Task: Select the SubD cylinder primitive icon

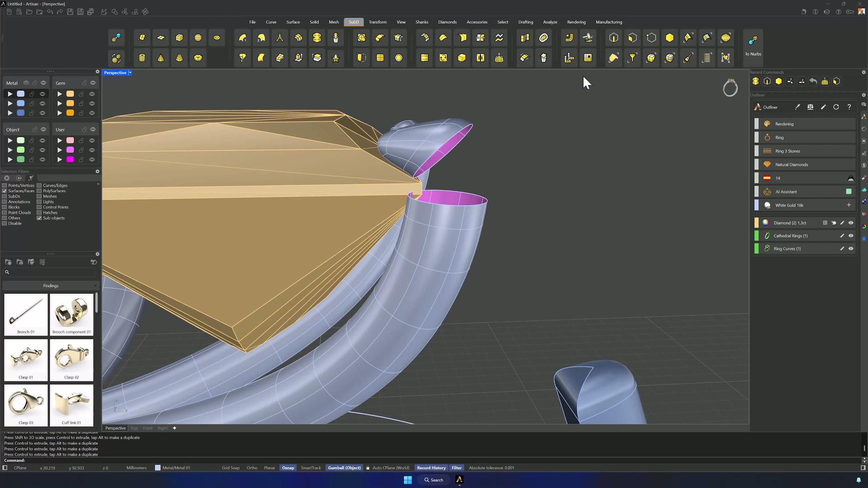Action: [x=142, y=58]
